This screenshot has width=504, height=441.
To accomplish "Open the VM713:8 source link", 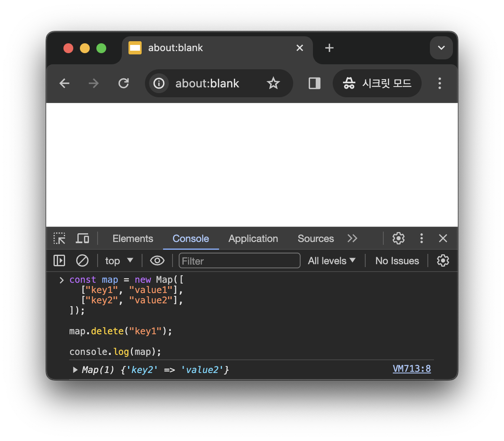I will [x=412, y=369].
